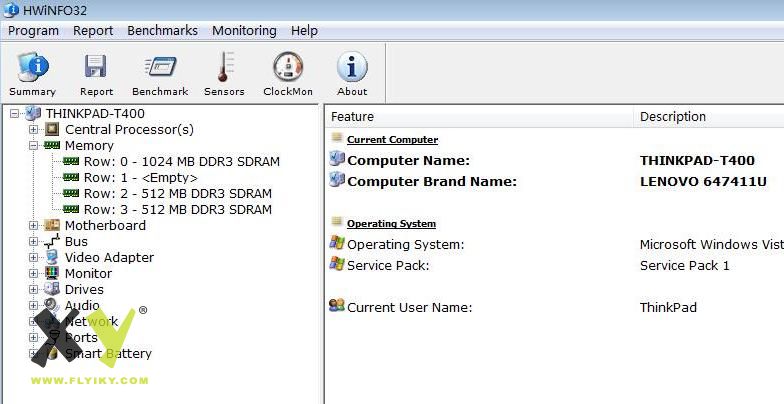
Task: Open Sensors thermometer icon
Action: [x=224, y=67]
